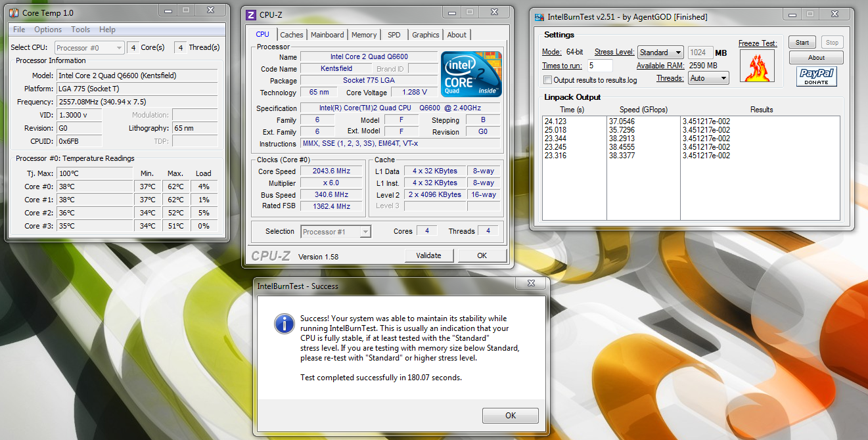Click the Stop button in IntelBurnTest
Screen dimensions: 868x440
pos(832,43)
